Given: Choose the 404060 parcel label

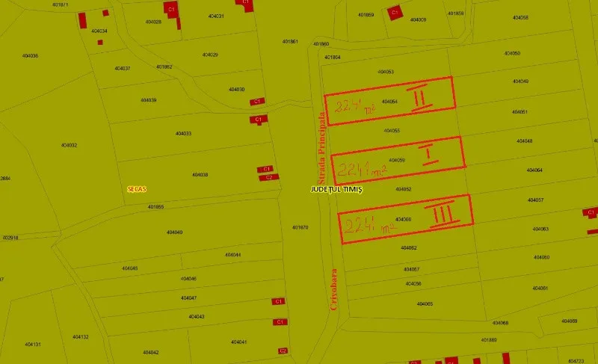Looking at the screenshot, I should click(x=541, y=257).
